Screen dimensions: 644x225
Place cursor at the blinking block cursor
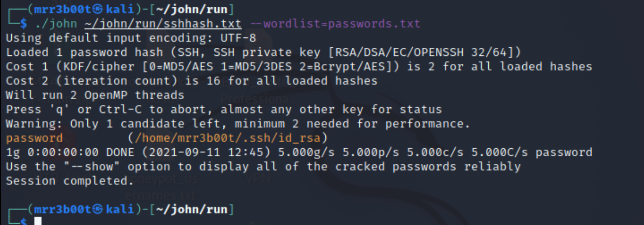click(x=38, y=221)
